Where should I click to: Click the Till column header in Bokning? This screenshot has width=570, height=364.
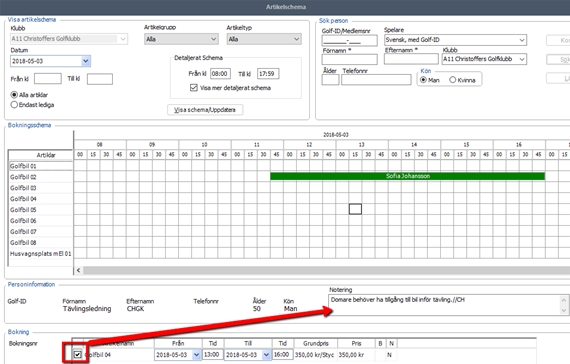[248, 343]
